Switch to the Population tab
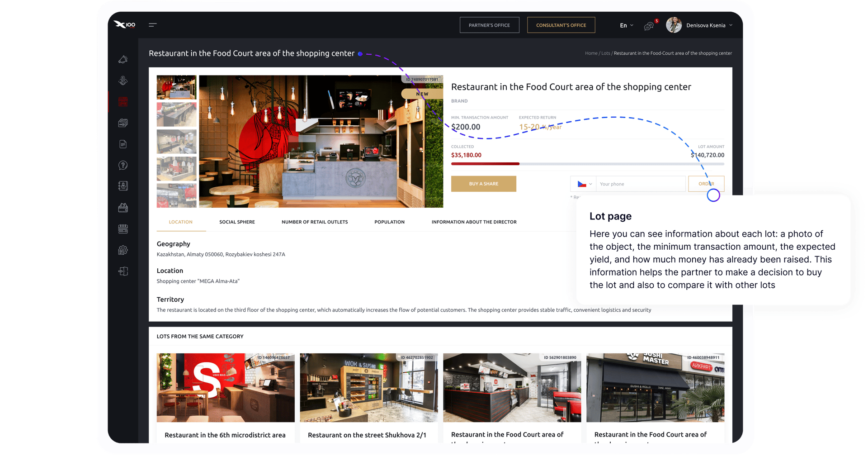868x461 pixels. point(389,222)
